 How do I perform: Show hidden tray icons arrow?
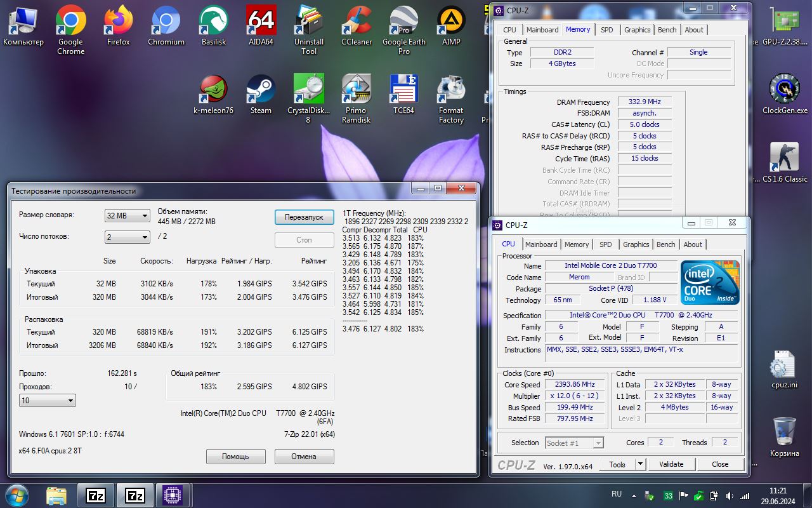(x=634, y=495)
